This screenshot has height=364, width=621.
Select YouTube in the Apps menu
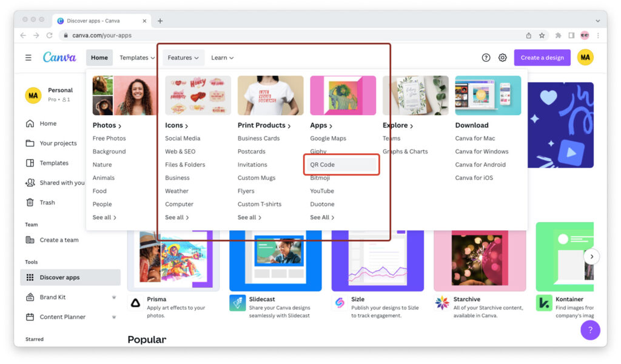pos(322,191)
